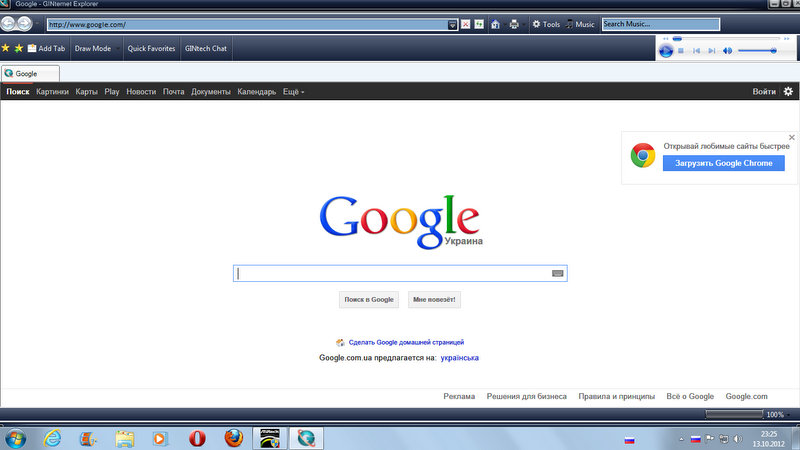Image resolution: width=800 pixels, height=450 pixels.
Task: Expand the Draw Mode dropdown arrow
Action: (x=118, y=49)
